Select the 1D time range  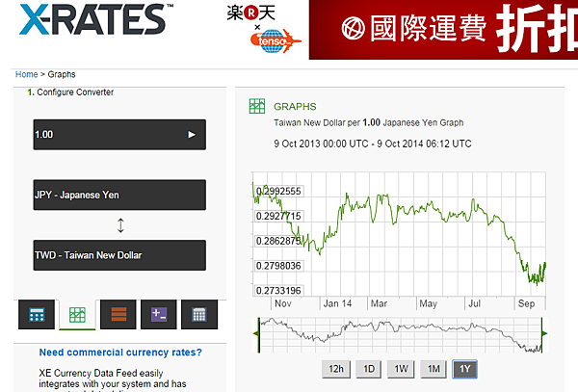(369, 369)
